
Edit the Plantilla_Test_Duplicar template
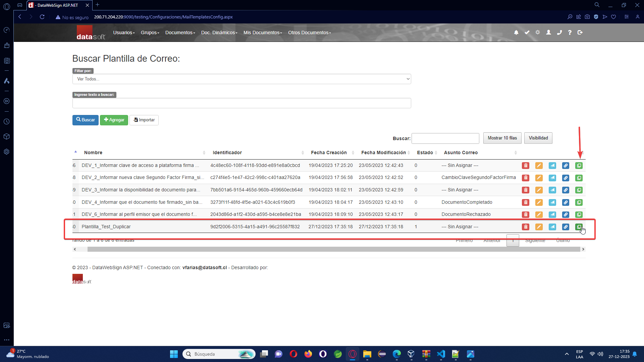click(539, 227)
